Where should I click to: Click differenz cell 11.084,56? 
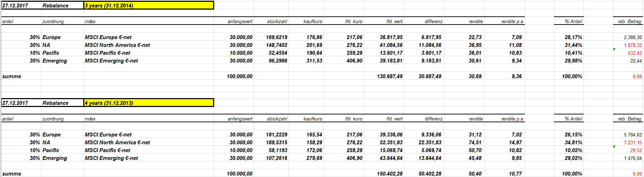point(430,45)
